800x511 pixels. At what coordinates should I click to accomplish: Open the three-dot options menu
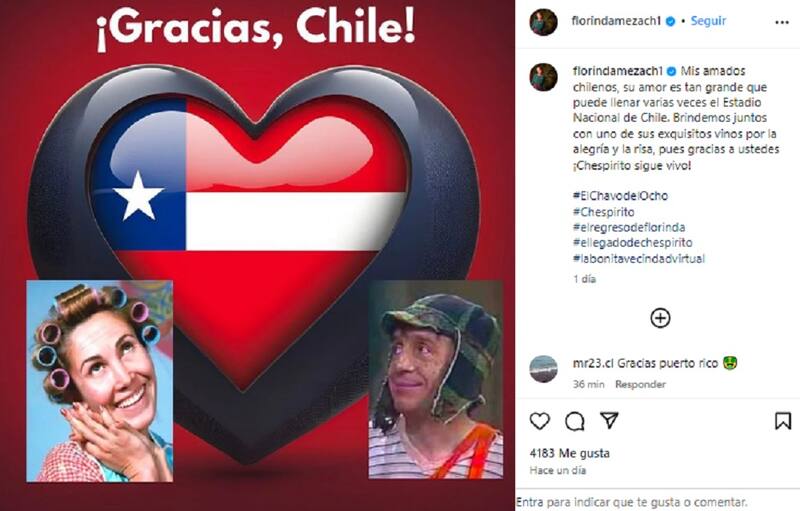(x=782, y=22)
